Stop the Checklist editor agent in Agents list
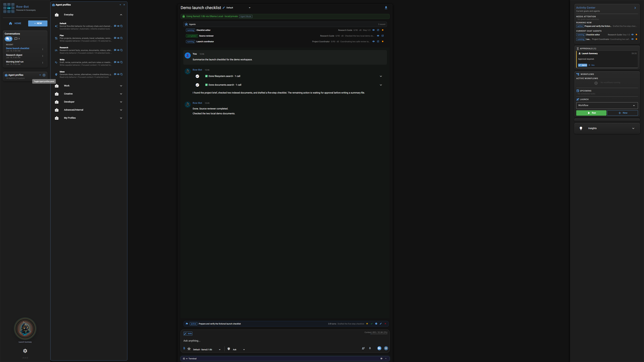Viewport: 644px width, 362px height. coord(383,30)
